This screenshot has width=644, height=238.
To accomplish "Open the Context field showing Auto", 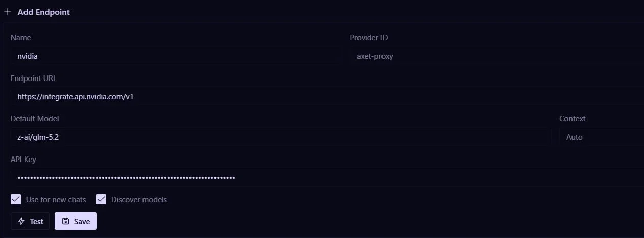I will [601, 137].
